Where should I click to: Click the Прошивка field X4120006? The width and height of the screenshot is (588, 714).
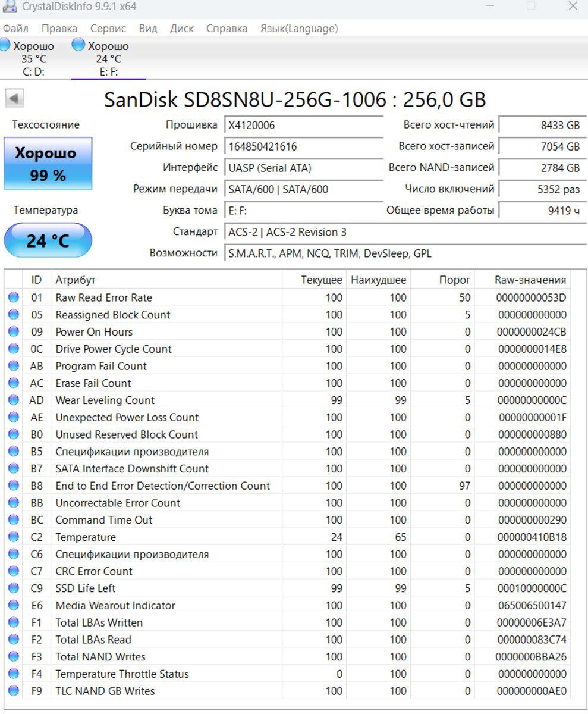pyautogui.click(x=304, y=125)
